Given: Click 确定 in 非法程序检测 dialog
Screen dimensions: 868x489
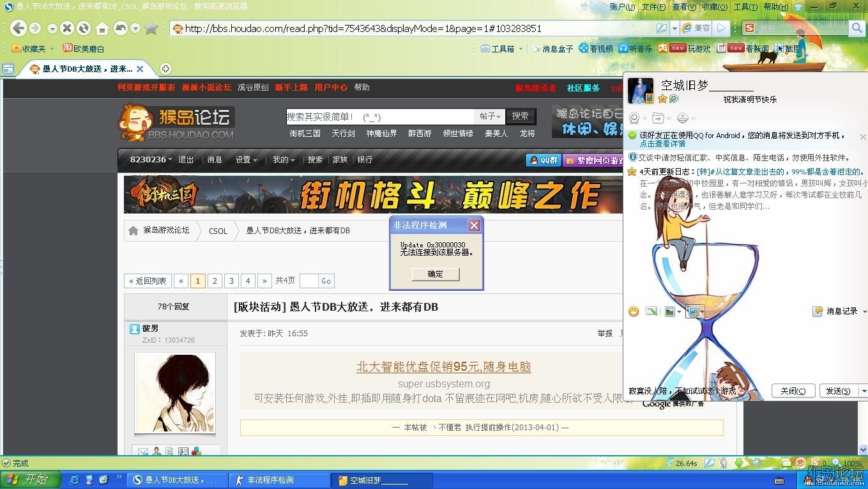Looking at the screenshot, I should (x=436, y=274).
